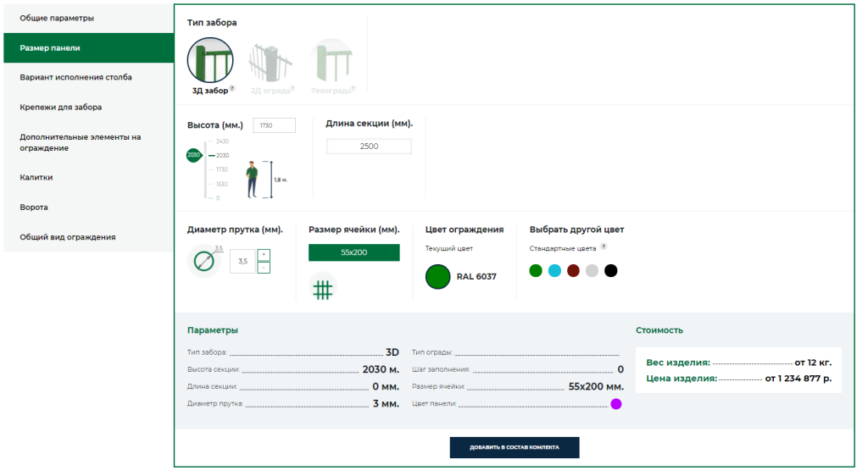This screenshot has width=868, height=476.
Task: Switch to Ворота section
Action: [34, 207]
